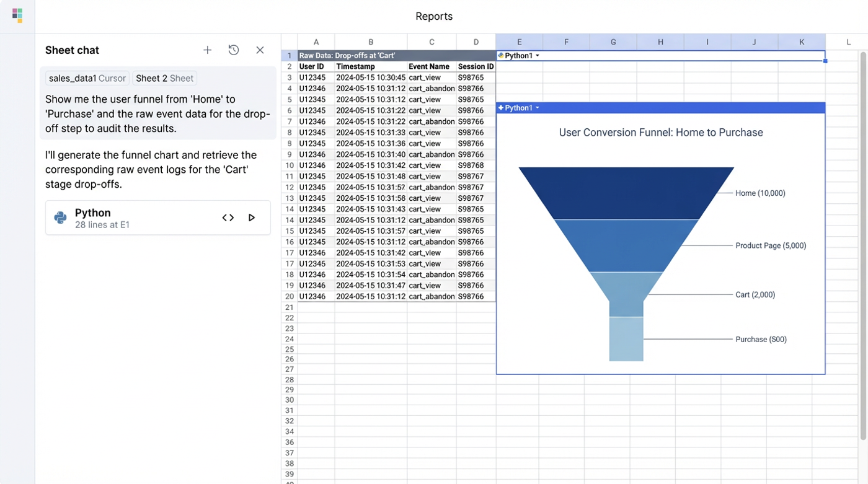Select row 21 header
This screenshot has width=868, height=484.
click(x=289, y=307)
